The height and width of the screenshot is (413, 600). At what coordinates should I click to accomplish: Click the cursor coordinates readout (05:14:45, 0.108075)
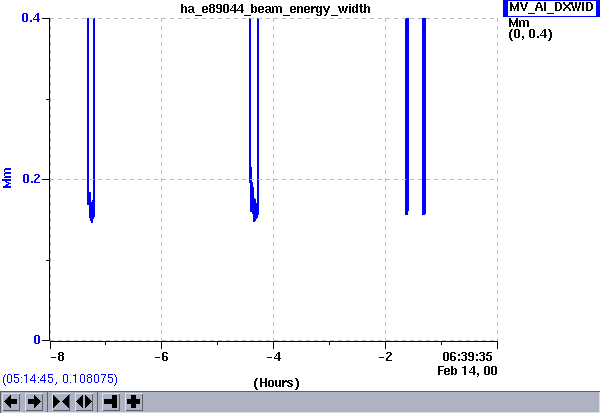[x=61, y=380]
